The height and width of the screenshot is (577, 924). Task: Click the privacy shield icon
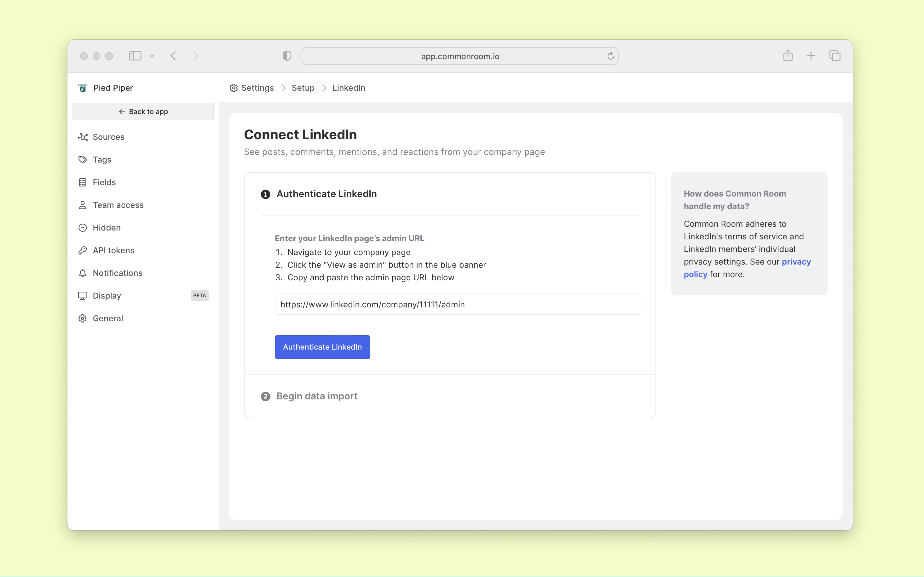[x=287, y=56]
